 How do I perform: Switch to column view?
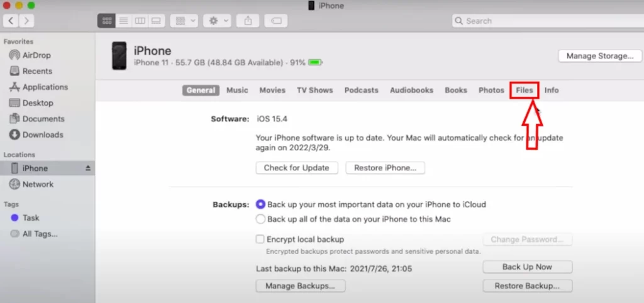point(140,21)
